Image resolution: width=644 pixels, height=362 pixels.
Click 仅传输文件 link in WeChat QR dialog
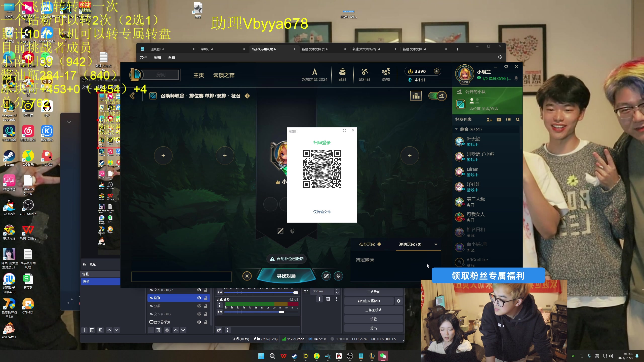322,212
